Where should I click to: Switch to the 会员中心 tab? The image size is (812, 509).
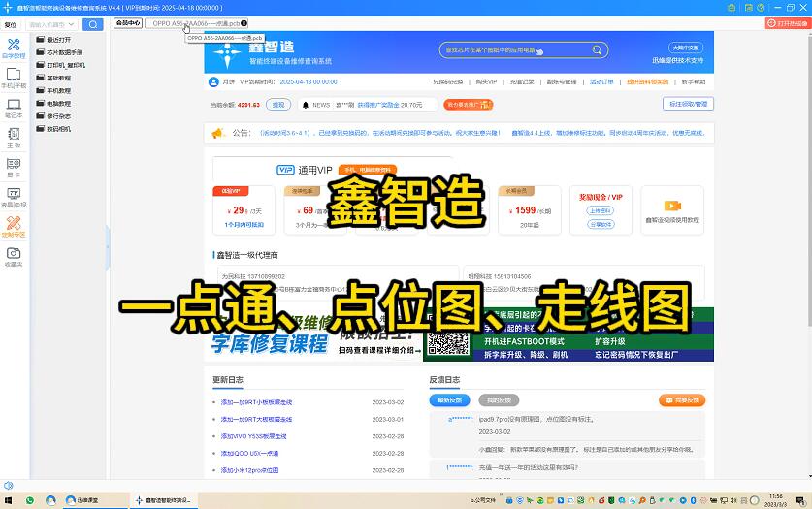pyautogui.click(x=127, y=23)
